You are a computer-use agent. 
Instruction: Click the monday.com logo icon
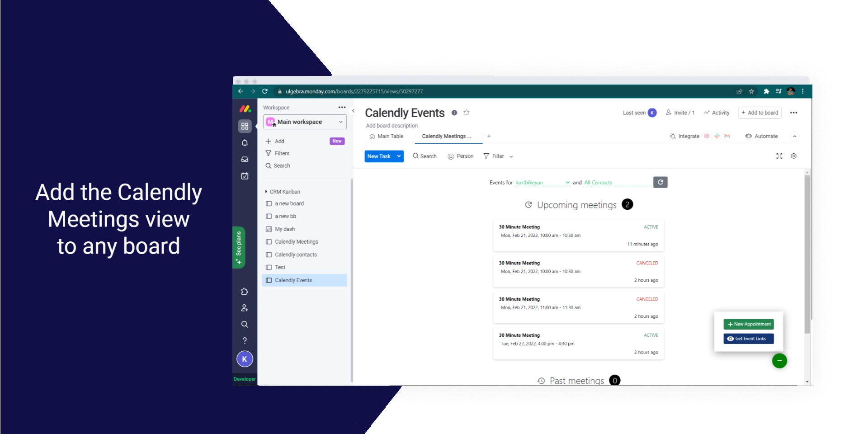pos(245,108)
